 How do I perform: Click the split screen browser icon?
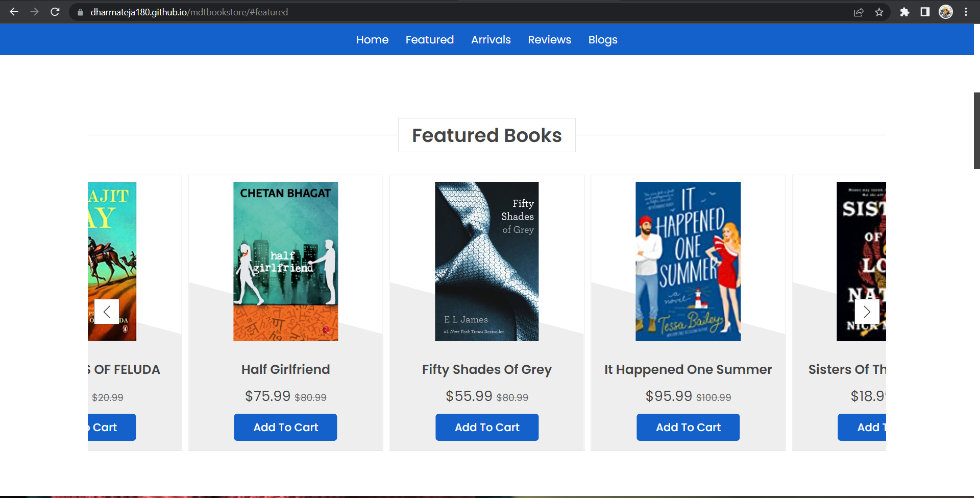925,12
